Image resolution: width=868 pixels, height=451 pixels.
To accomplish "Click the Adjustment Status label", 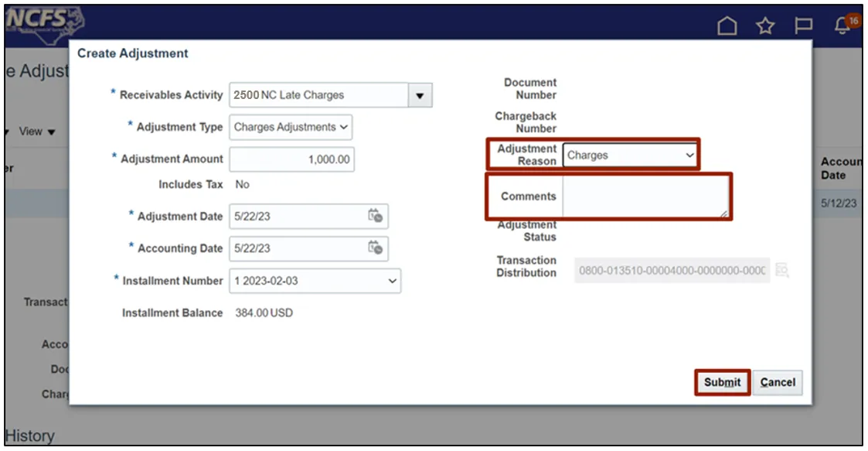I will coord(527,231).
